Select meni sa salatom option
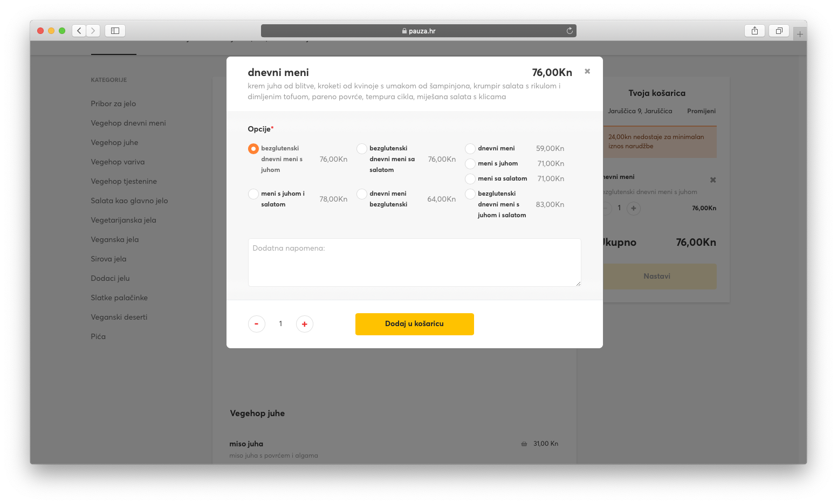The width and height of the screenshot is (837, 504). [x=470, y=179]
